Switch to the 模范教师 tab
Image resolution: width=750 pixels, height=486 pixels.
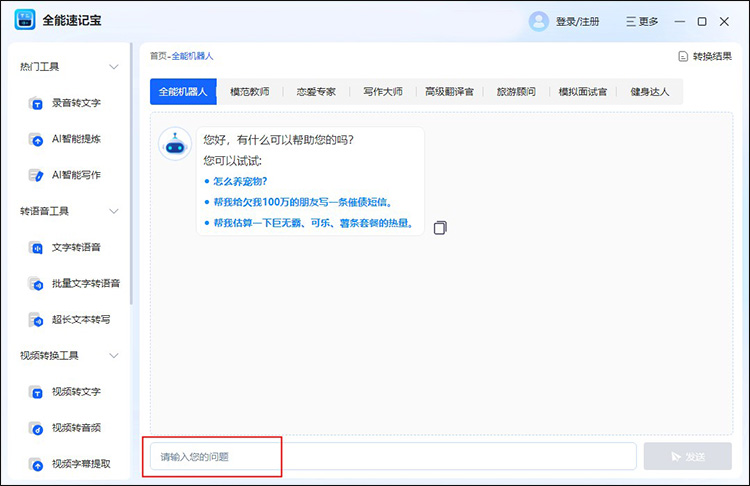click(249, 92)
